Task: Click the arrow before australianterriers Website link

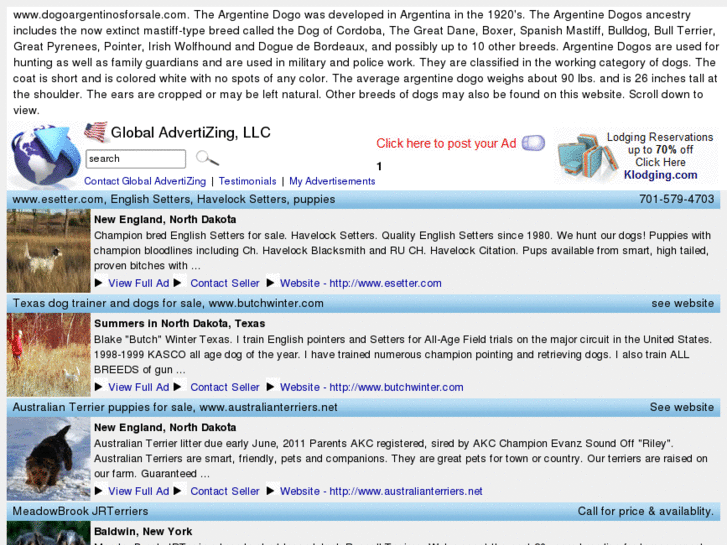Action: [271, 490]
